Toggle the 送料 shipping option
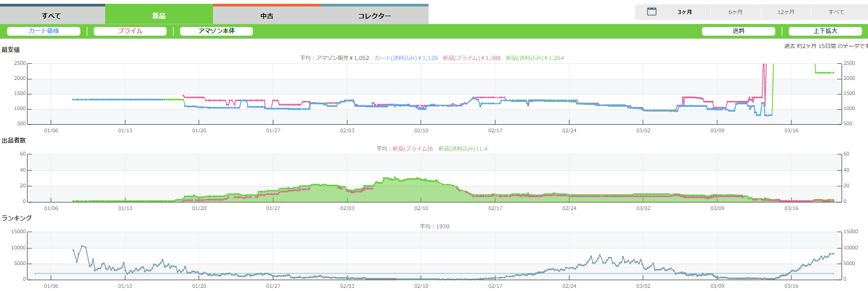The width and height of the screenshot is (868, 291). 738,31
